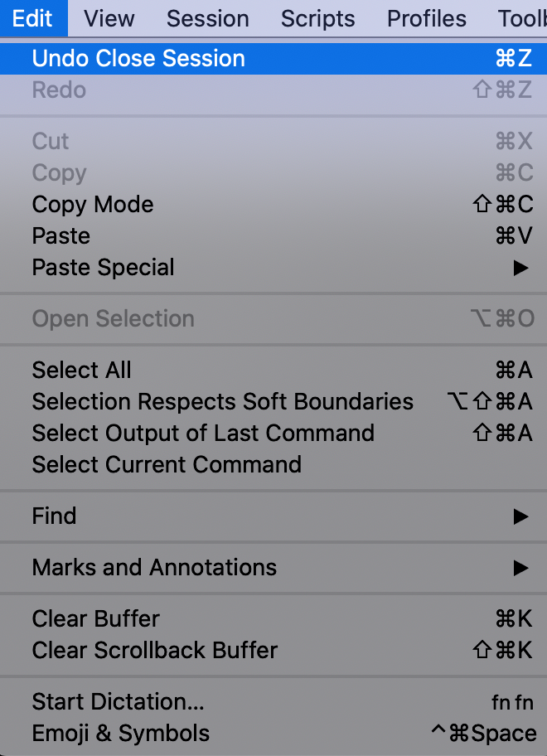Open the View menu
Image resolution: width=547 pixels, height=756 pixels.
(109, 18)
